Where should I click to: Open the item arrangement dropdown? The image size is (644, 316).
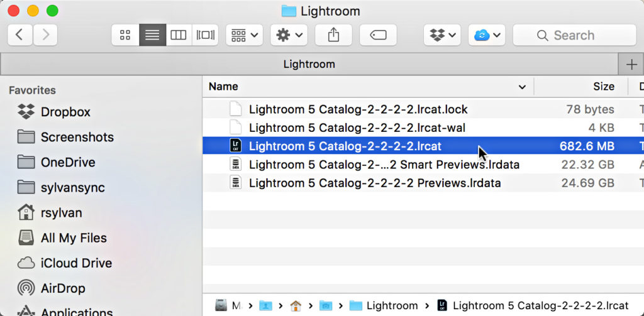245,35
